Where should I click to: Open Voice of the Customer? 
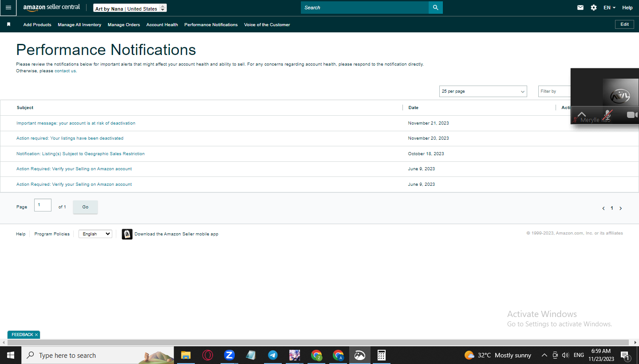pyautogui.click(x=267, y=25)
